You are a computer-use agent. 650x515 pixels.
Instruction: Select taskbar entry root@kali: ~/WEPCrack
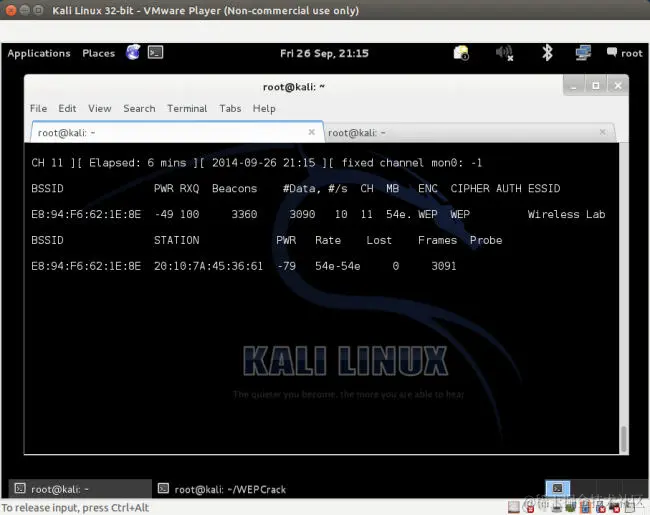pyautogui.click(x=222, y=489)
